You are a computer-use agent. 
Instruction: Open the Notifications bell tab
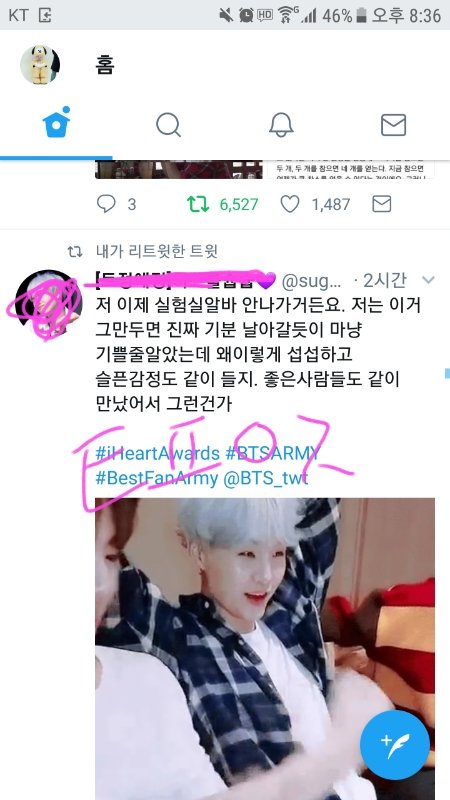point(281,124)
